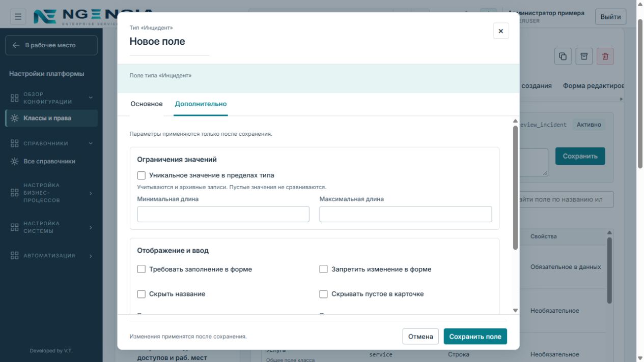
Task: Click the copy (duplicate) icon button
Action: (x=563, y=56)
